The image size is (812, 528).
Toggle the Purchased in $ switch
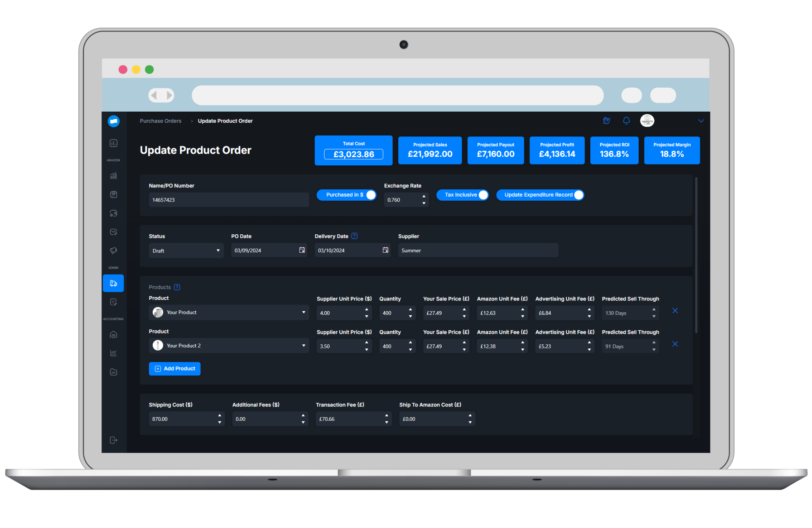point(346,195)
